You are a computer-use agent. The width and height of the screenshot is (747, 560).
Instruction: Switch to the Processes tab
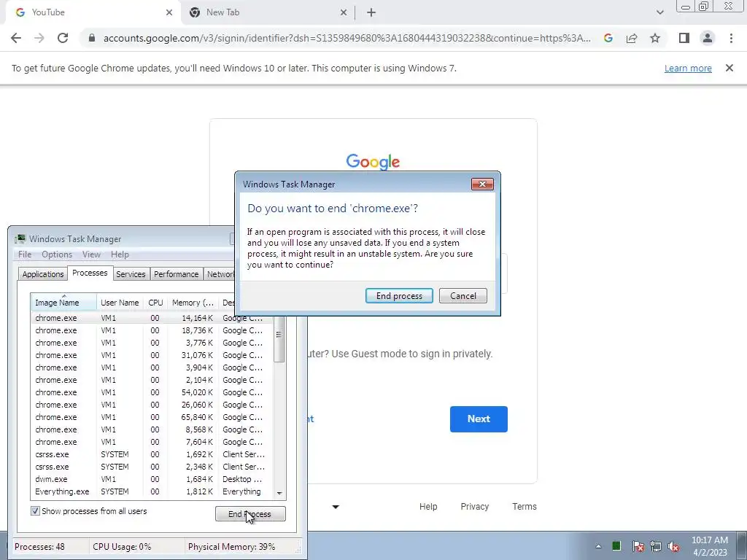[x=90, y=273]
